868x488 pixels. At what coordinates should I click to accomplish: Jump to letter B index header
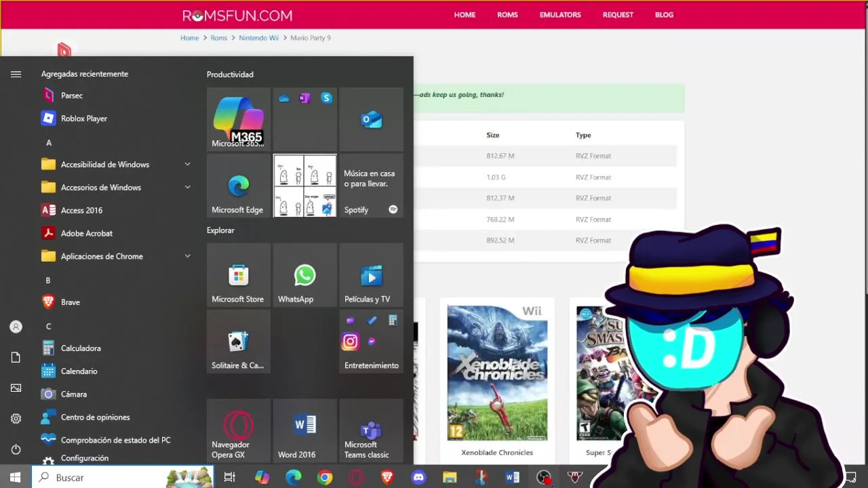click(x=48, y=281)
